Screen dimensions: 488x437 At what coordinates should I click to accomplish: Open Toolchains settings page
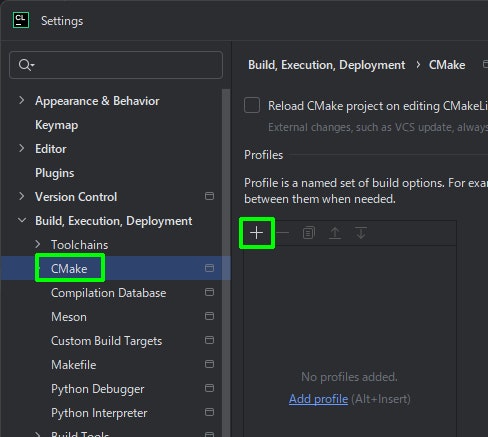pos(79,245)
